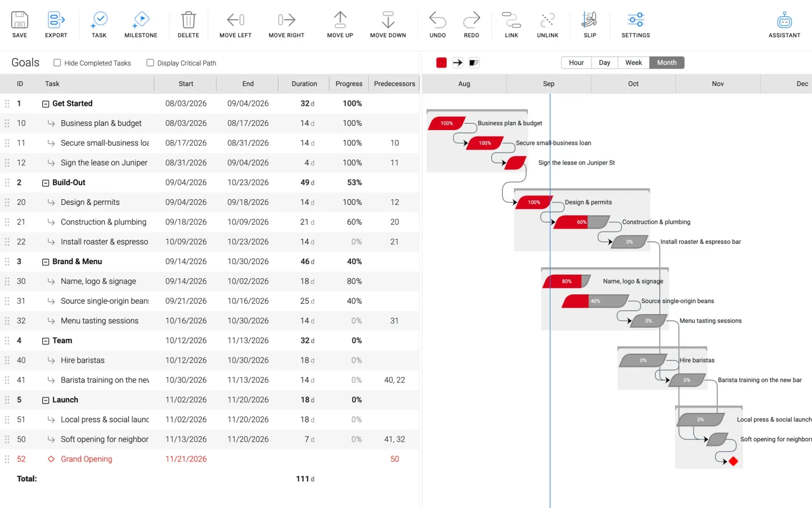Click the Duration column header
The image size is (812, 508).
click(x=304, y=84)
